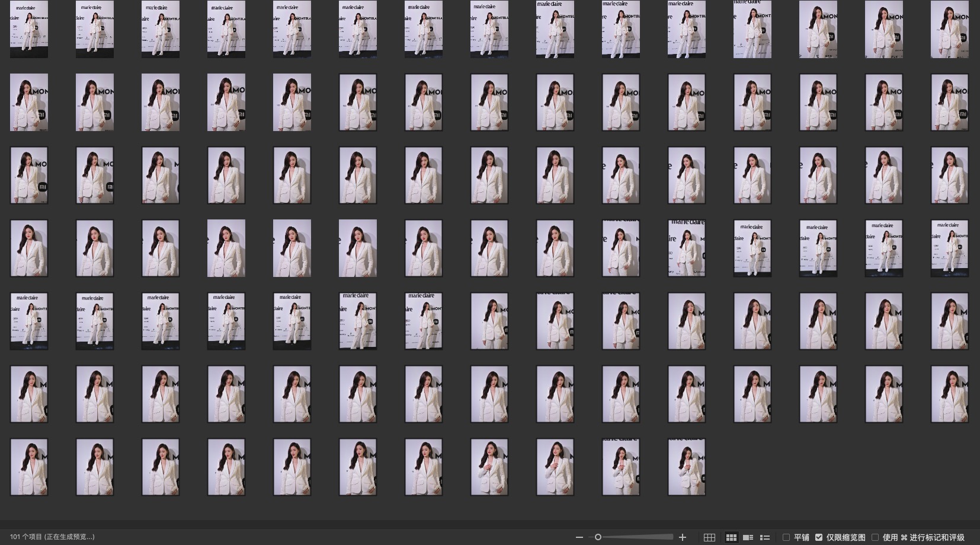Switch to details view mode
Viewport: 980px width, 545px height.
[x=748, y=537]
